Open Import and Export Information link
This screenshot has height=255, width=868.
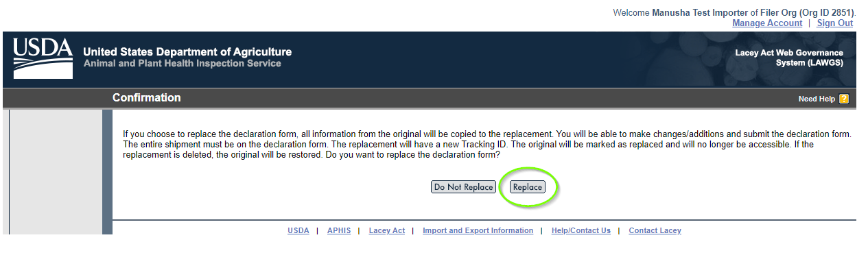pyautogui.click(x=478, y=231)
